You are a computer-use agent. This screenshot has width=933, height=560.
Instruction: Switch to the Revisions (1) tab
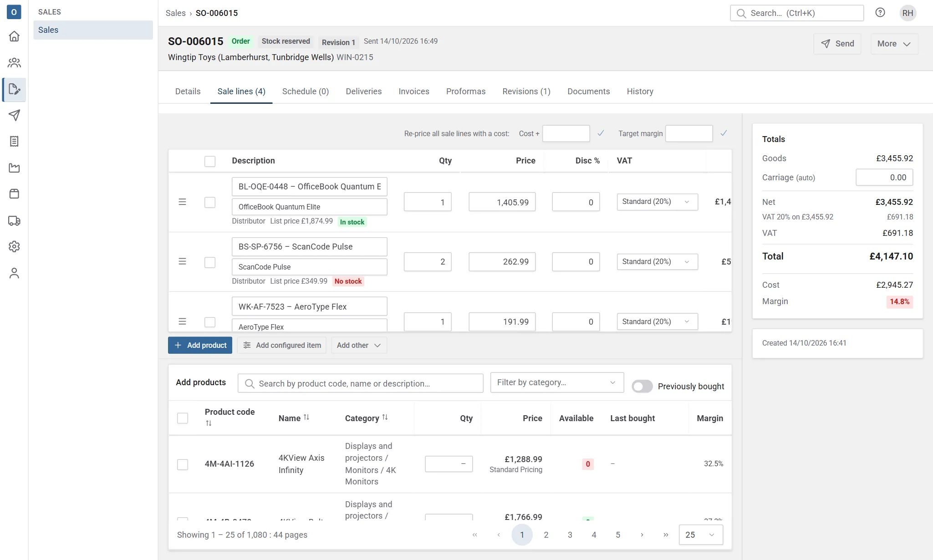[526, 92]
